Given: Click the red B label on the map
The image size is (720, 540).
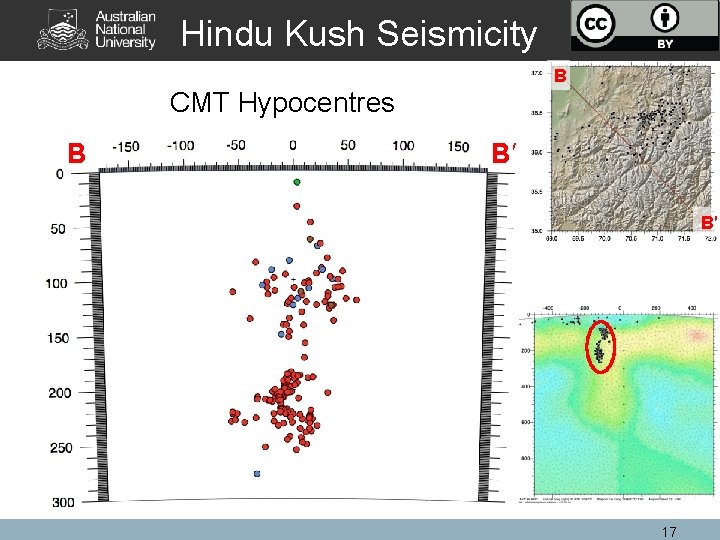Looking at the screenshot, I should coord(560,75).
